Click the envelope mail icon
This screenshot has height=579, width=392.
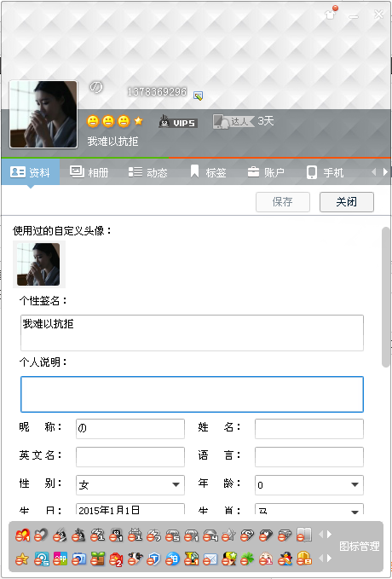click(210, 559)
